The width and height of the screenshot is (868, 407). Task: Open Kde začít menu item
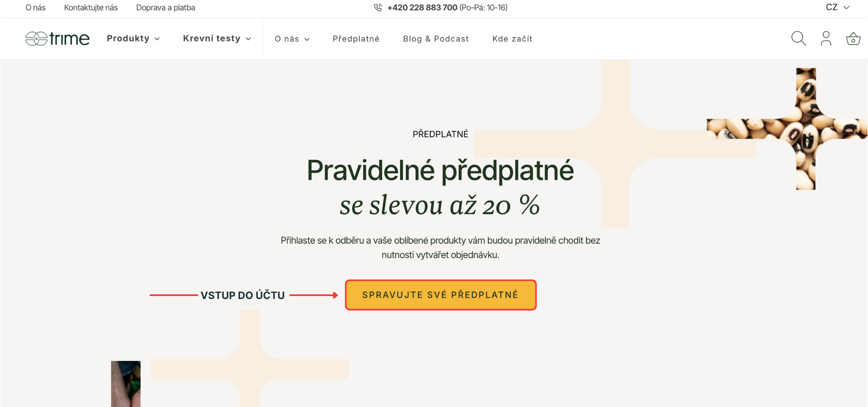click(x=512, y=39)
